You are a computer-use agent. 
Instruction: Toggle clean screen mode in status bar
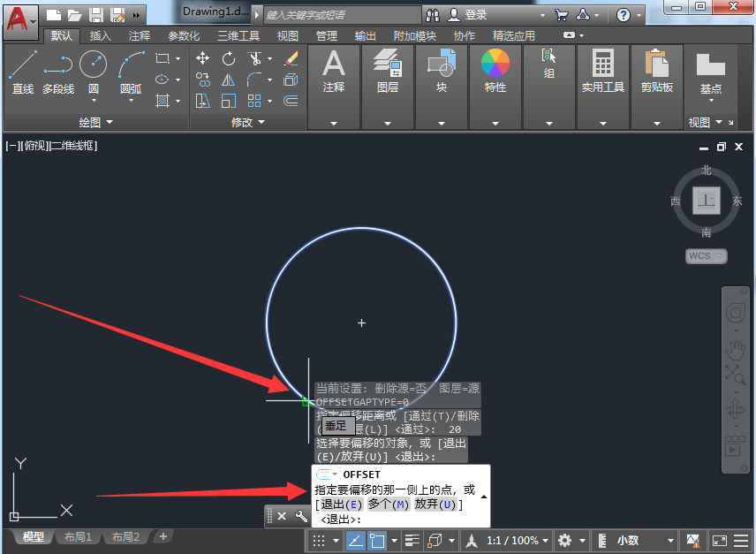720,541
